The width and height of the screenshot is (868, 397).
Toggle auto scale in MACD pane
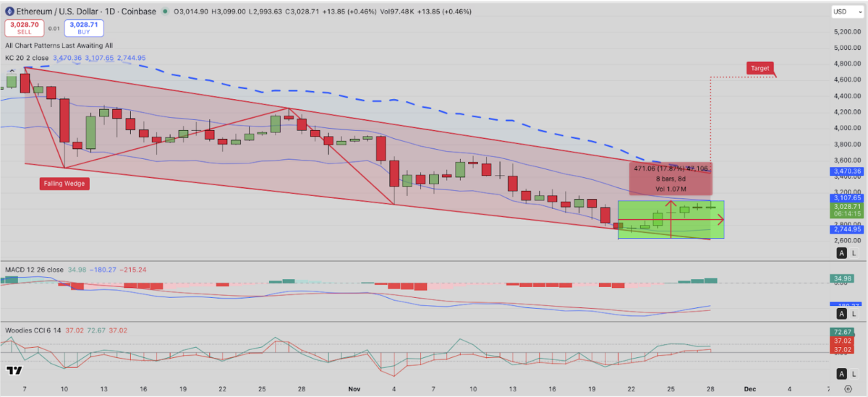841,314
